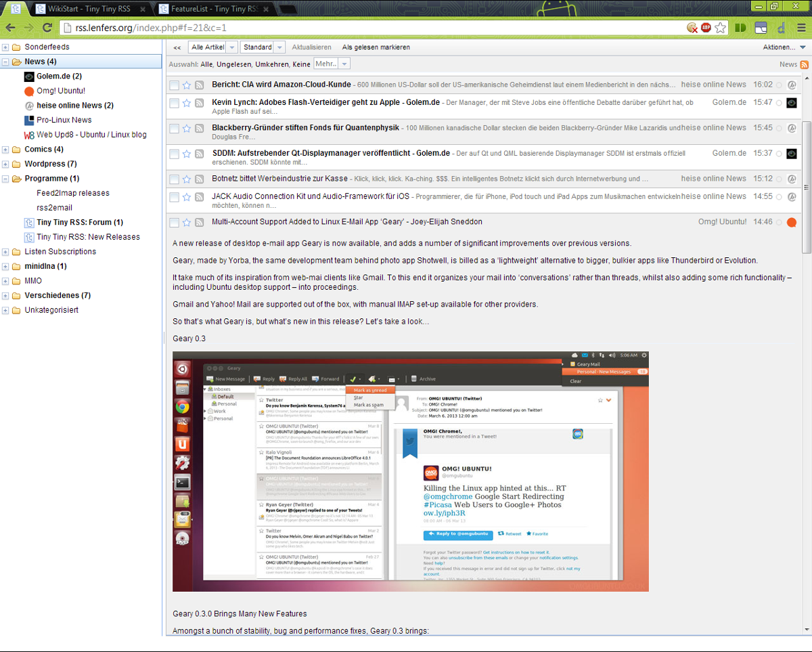
Task: Star the Bericht: CIA wird Amazon-Cloud-Kunde article
Action: 187,85
